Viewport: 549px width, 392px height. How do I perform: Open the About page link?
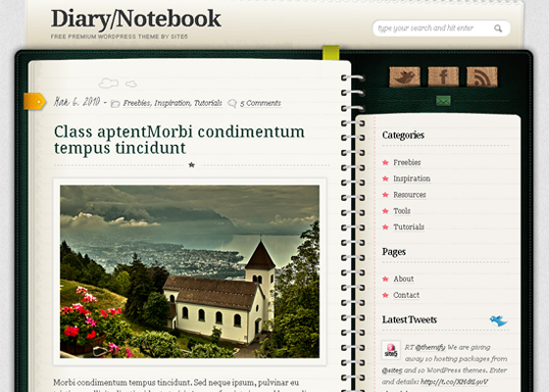403,279
